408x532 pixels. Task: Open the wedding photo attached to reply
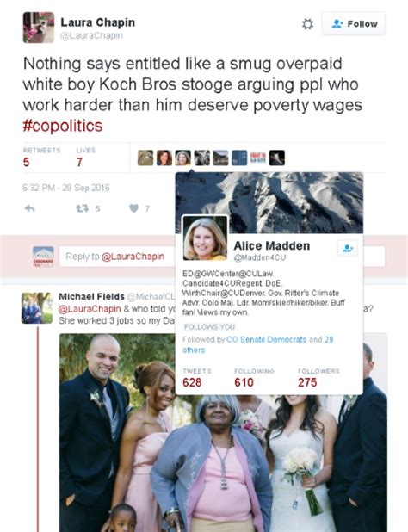(223, 433)
